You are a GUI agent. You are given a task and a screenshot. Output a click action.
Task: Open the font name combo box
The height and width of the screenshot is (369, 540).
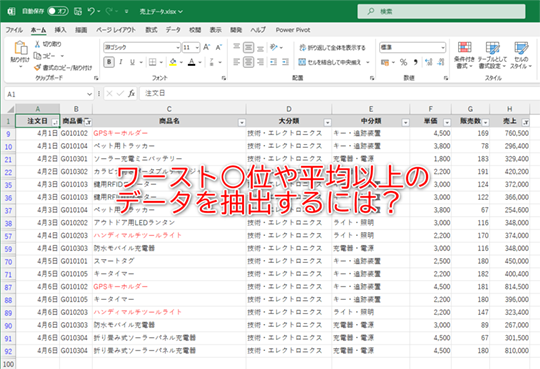pyautogui.click(x=142, y=47)
